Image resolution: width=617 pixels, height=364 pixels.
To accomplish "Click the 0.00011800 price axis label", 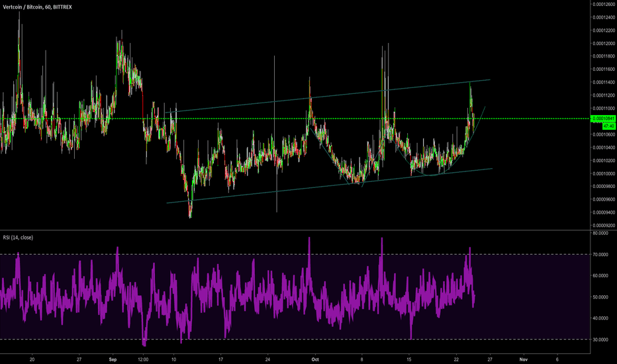I will (x=604, y=56).
